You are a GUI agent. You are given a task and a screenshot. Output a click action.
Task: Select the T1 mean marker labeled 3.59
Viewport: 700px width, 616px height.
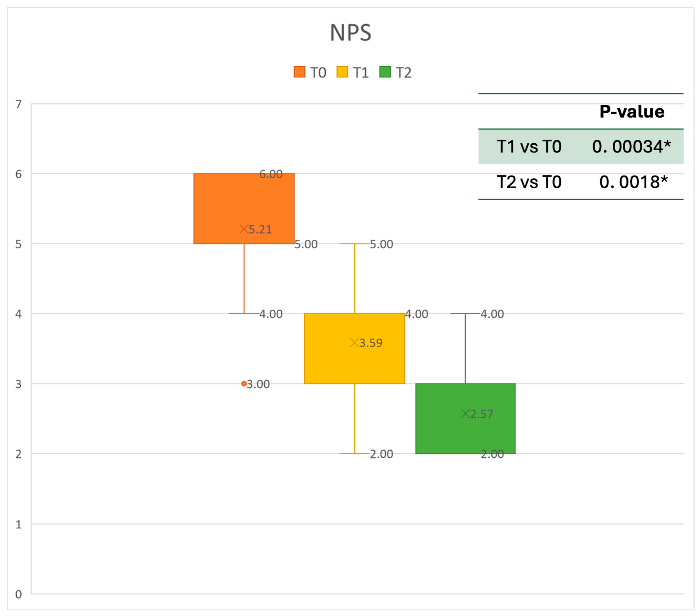click(x=354, y=343)
